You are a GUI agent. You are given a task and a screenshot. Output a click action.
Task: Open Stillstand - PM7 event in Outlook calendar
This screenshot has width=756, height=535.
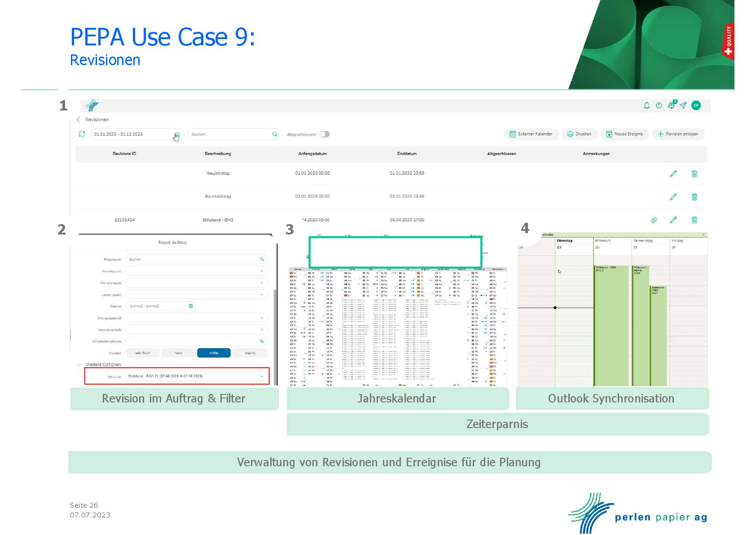click(x=659, y=336)
